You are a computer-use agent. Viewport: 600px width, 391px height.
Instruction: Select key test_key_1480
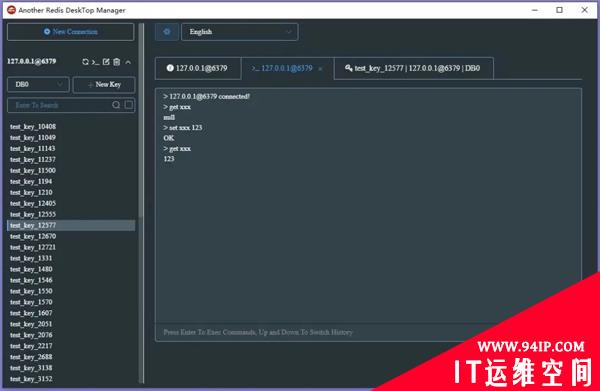[x=71, y=269]
